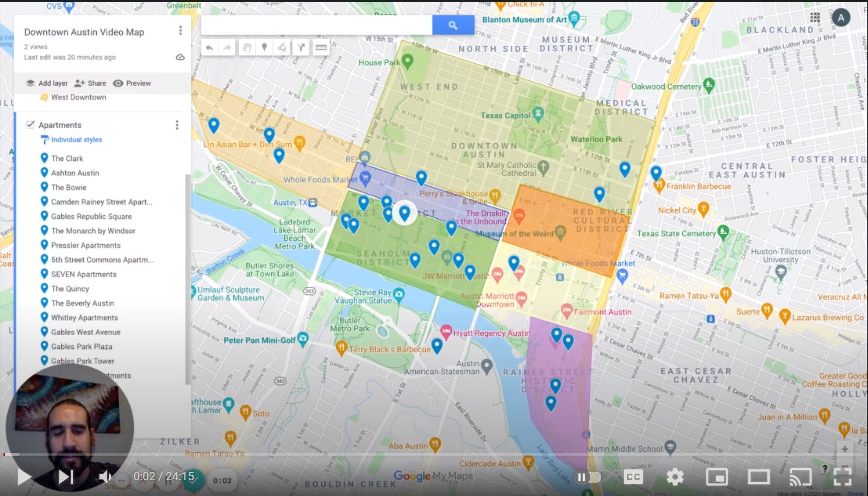Open Individual styles for Apartments layer
This screenshot has width=868, height=496.
[x=76, y=140]
